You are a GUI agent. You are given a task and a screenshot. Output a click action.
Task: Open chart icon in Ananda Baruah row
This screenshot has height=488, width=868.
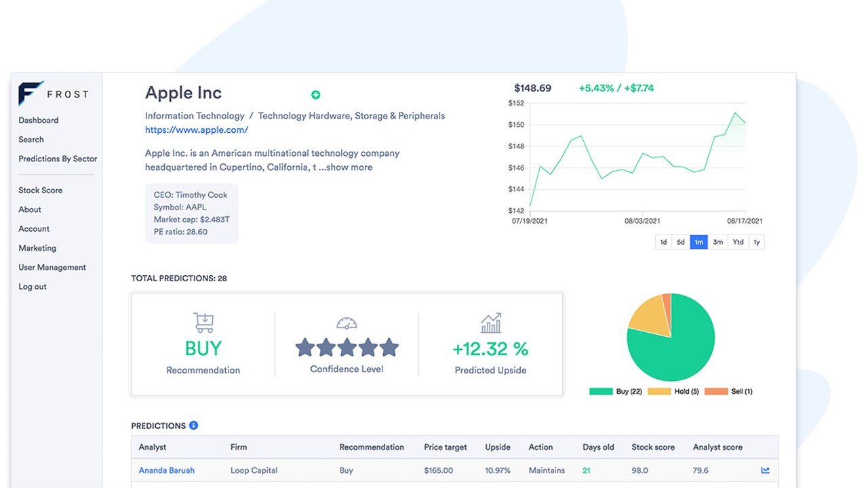pyautogui.click(x=766, y=470)
